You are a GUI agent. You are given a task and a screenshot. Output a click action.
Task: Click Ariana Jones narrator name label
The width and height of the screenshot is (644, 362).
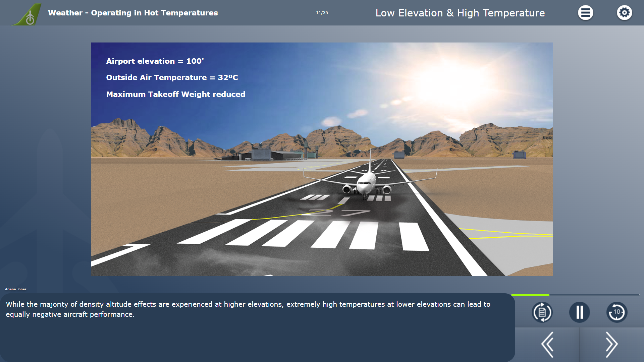(x=15, y=289)
